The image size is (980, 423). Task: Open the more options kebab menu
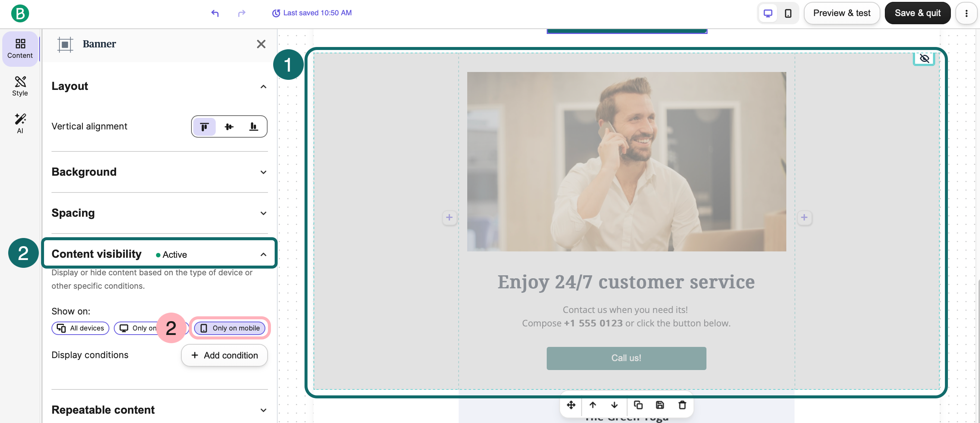click(966, 13)
